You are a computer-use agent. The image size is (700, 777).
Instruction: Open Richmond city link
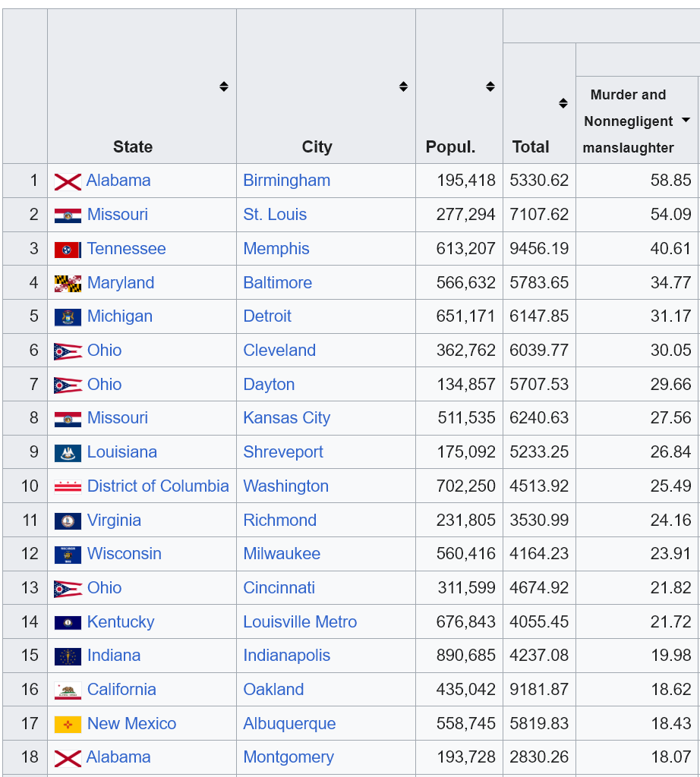279,520
